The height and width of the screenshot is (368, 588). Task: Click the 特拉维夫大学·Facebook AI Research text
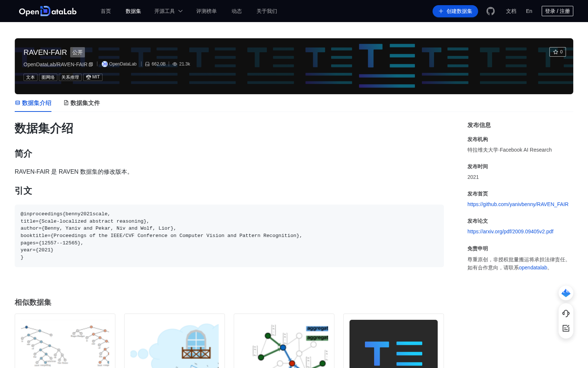509,150
